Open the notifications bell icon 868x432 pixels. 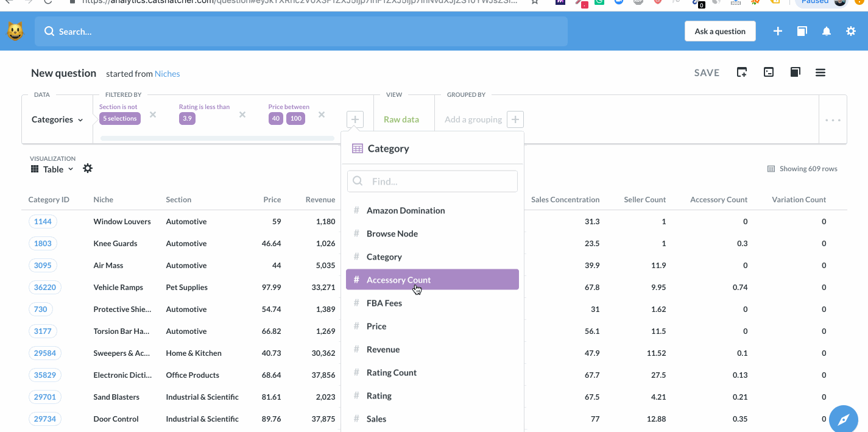pyautogui.click(x=827, y=31)
